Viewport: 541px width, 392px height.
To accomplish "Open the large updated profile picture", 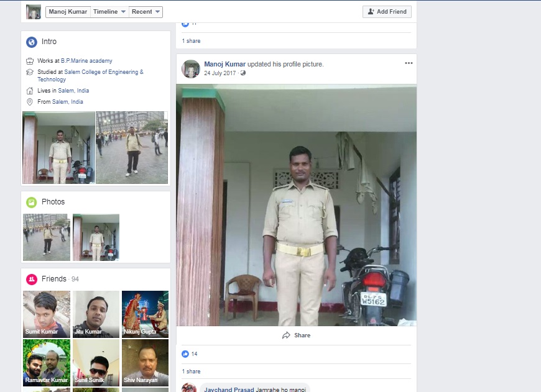I will 296,205.
